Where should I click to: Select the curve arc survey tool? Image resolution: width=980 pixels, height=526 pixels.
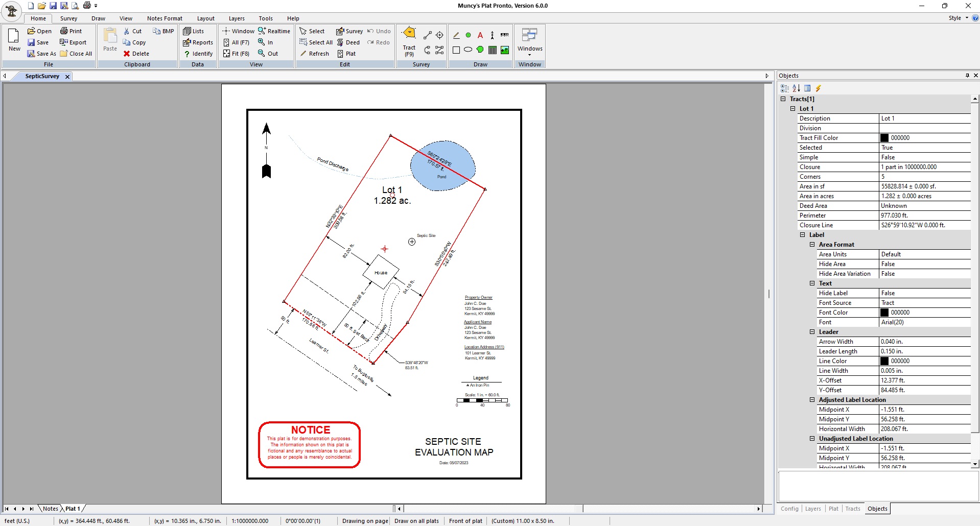(x=427, y=50)
